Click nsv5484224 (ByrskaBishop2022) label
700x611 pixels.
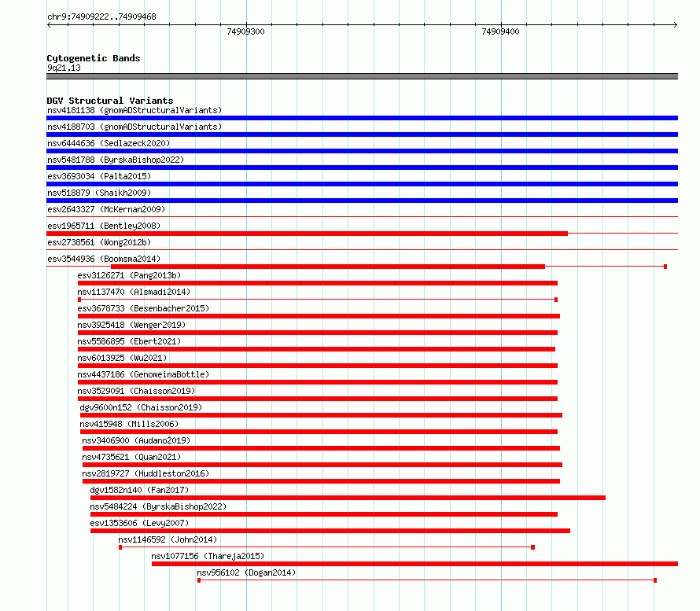(158, 506)
